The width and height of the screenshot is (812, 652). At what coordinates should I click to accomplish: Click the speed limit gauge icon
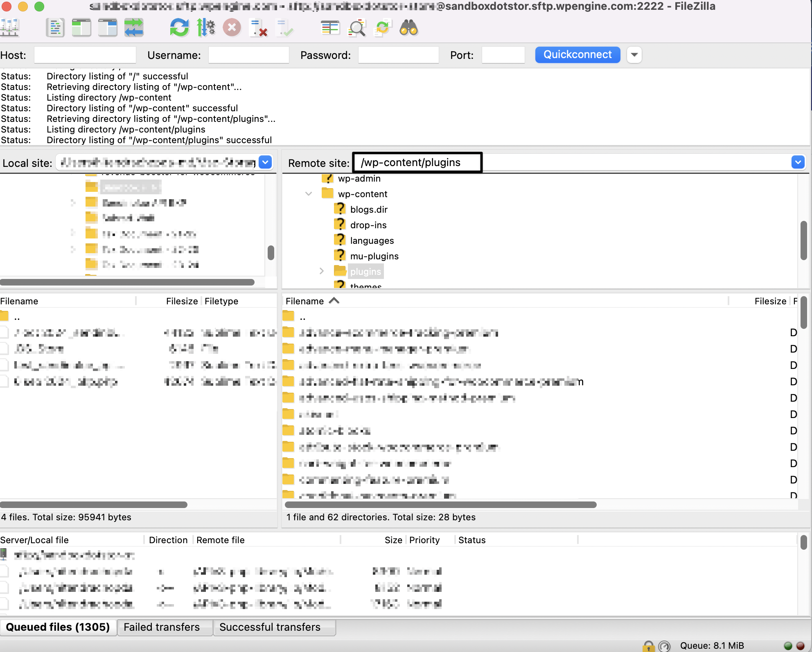(x=664, y=646)
